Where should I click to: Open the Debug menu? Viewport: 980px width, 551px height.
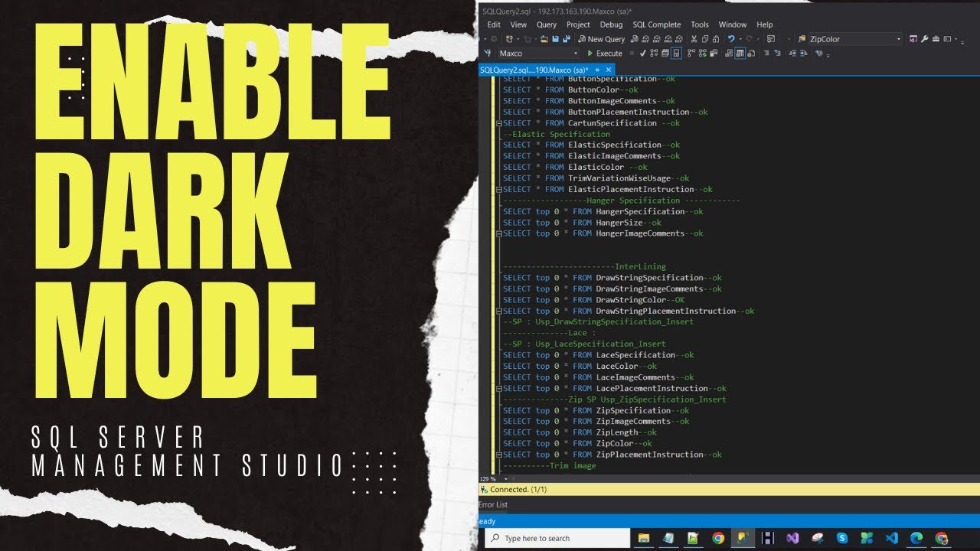[611, 24]
